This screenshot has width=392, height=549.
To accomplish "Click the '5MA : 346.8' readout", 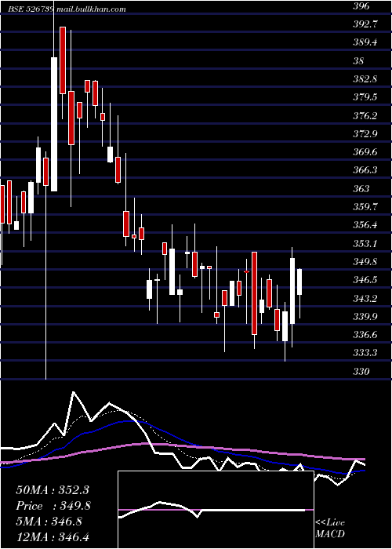I will pos(49,522).
